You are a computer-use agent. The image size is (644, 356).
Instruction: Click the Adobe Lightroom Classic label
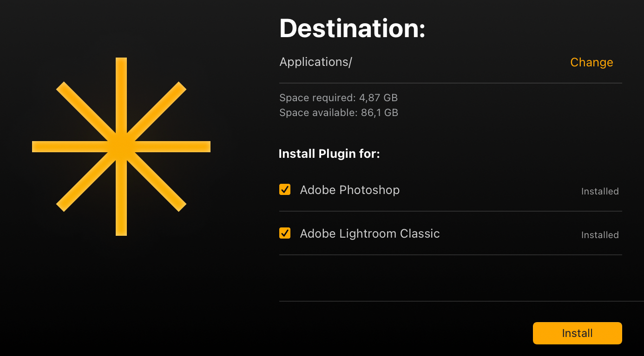pyautogui.click(x=369, y=233)
